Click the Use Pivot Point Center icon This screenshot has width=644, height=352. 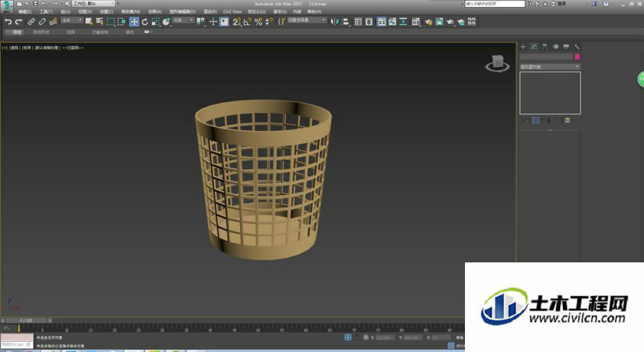point(200,22)
